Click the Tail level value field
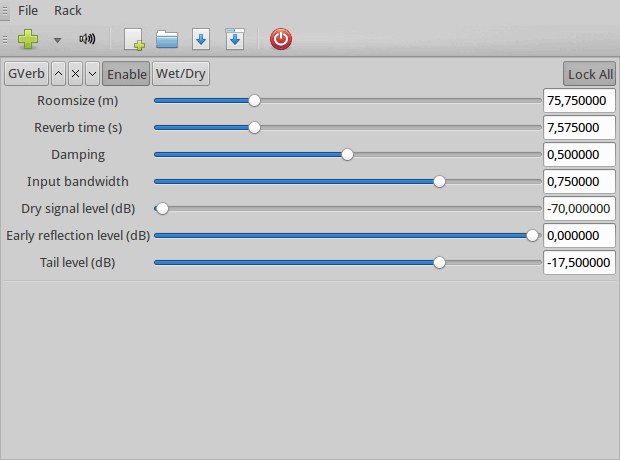Viewport: 620px width, 460px height. [x=578, y=263]
